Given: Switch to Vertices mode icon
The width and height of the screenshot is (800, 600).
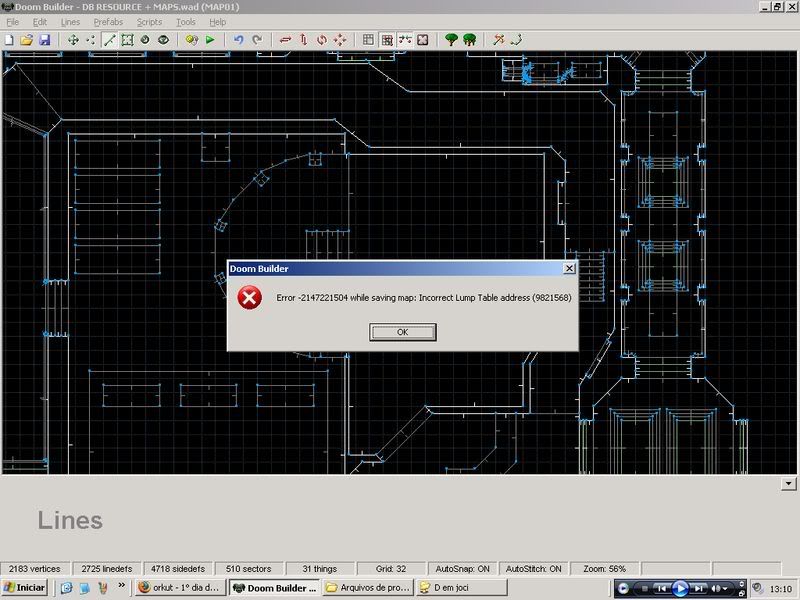Looking at the screenshot, I should pyautogui.click(x=91, y=40).
